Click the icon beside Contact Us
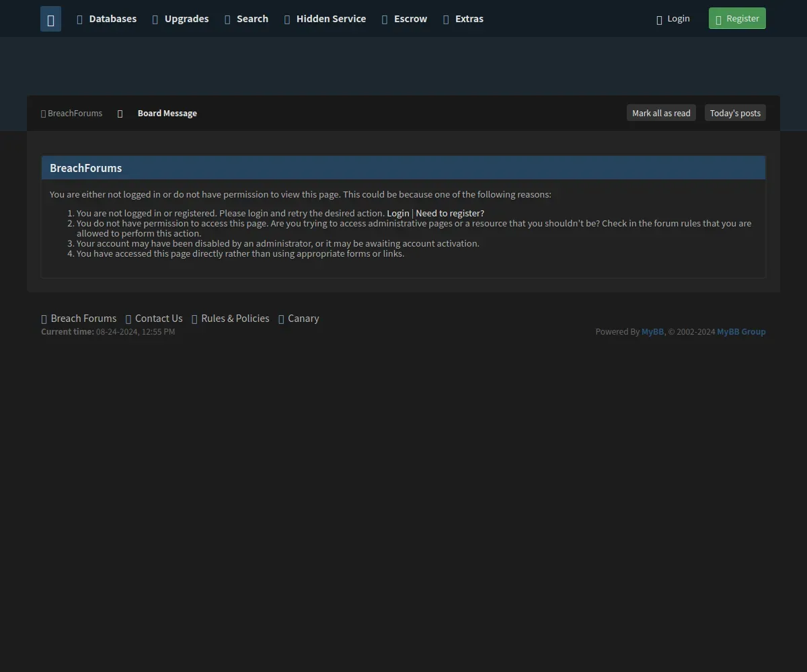This screenshot has height=672, width=807. (x=128, y=319)
